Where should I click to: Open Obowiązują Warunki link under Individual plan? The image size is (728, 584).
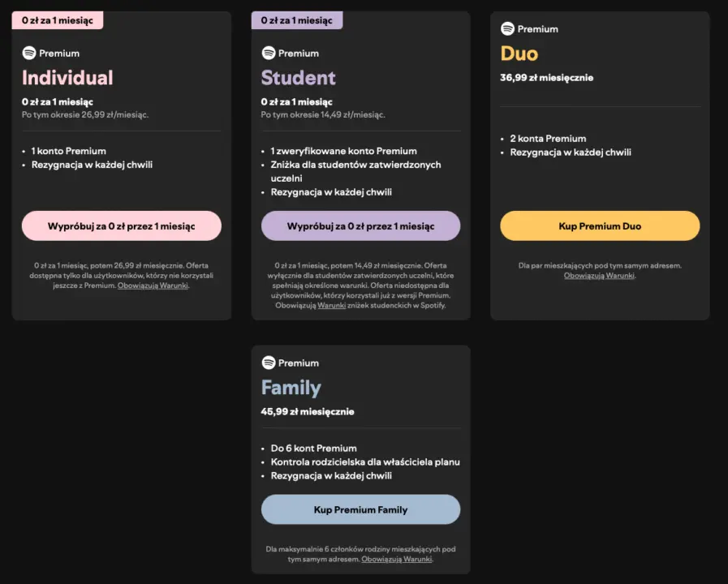pos(153,286)
